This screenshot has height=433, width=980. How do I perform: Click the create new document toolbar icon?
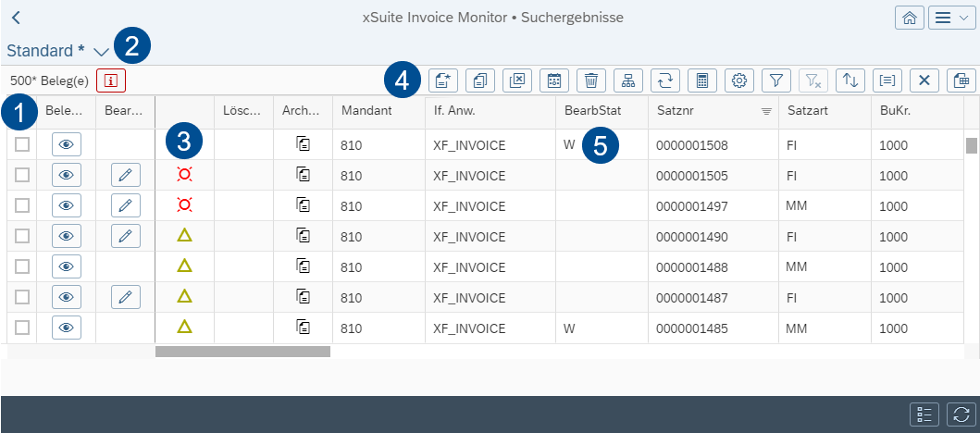(444, 80)
